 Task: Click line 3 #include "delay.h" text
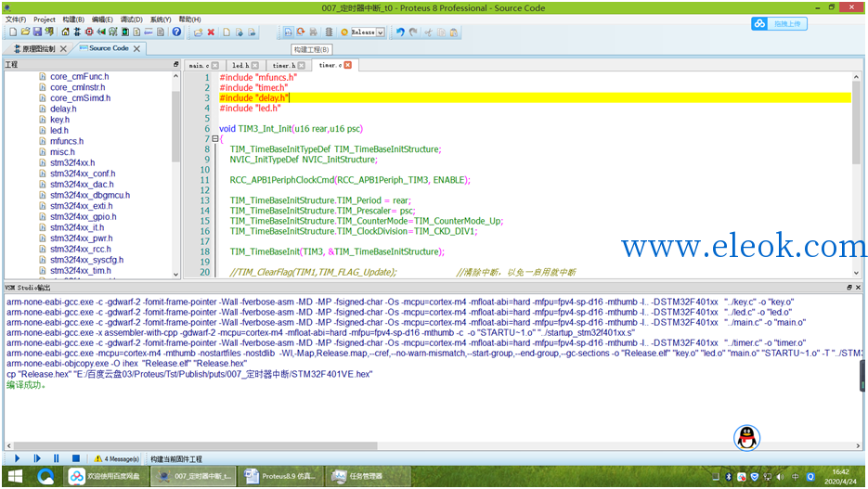[254, 98]
